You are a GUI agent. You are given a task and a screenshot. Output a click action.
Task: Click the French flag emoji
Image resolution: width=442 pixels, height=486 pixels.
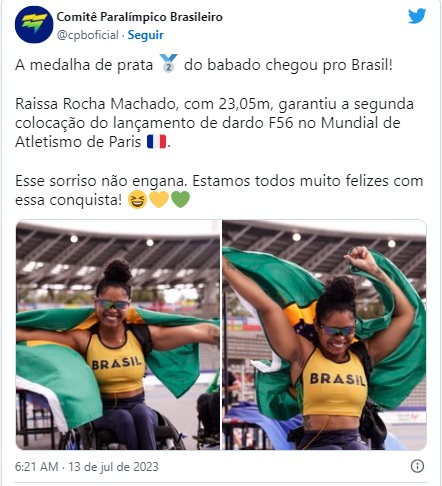[x=157, y=141]
